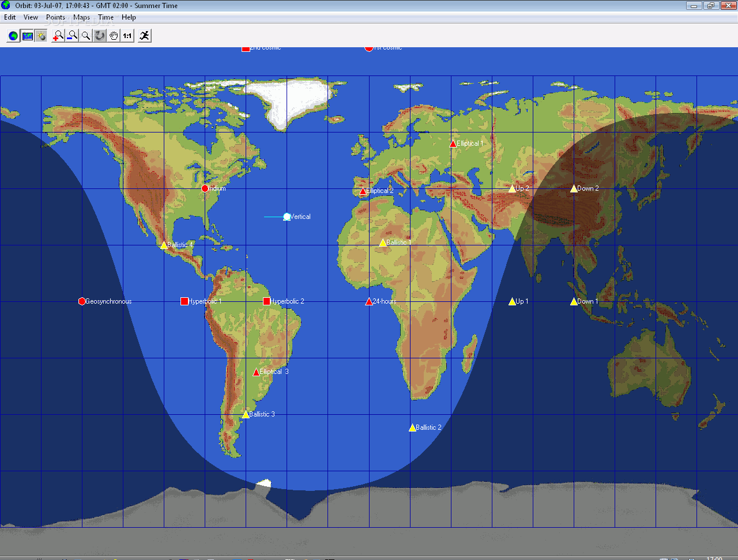Select the Elliptical 3 red triangle marker
This screenshot has width=738, height=560.
(x=257, y=372)
